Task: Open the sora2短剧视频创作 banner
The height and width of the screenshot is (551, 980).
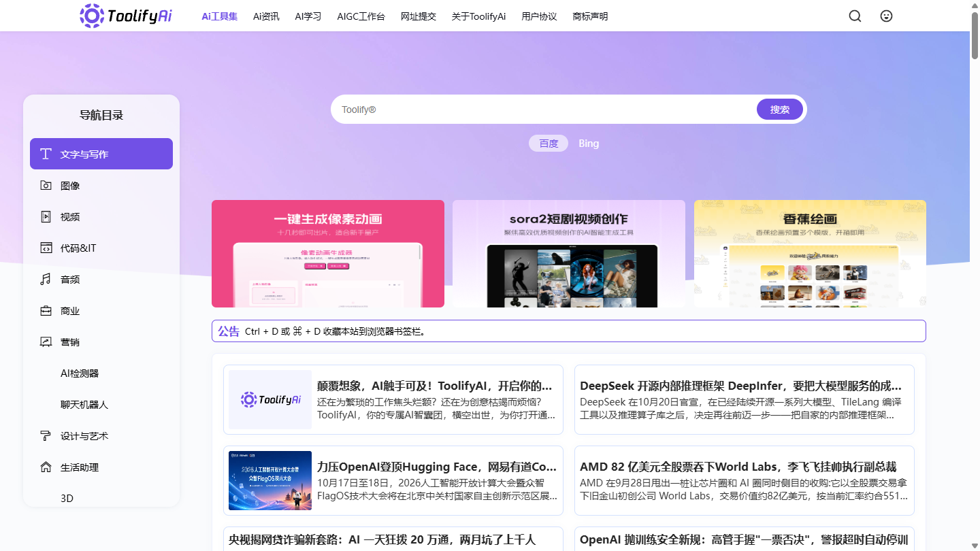Action: click(x=569, y=254)
